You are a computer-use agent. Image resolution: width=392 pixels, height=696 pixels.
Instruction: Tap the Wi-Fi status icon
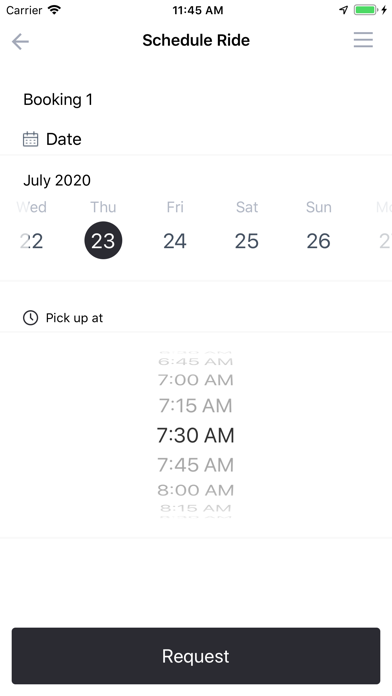click(x=54, y=10)
